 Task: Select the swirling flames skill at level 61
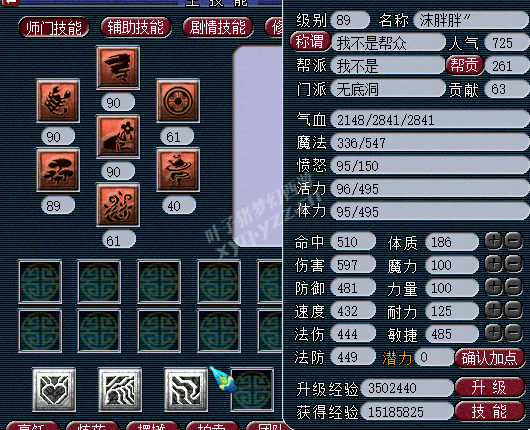tap(118, 205)
